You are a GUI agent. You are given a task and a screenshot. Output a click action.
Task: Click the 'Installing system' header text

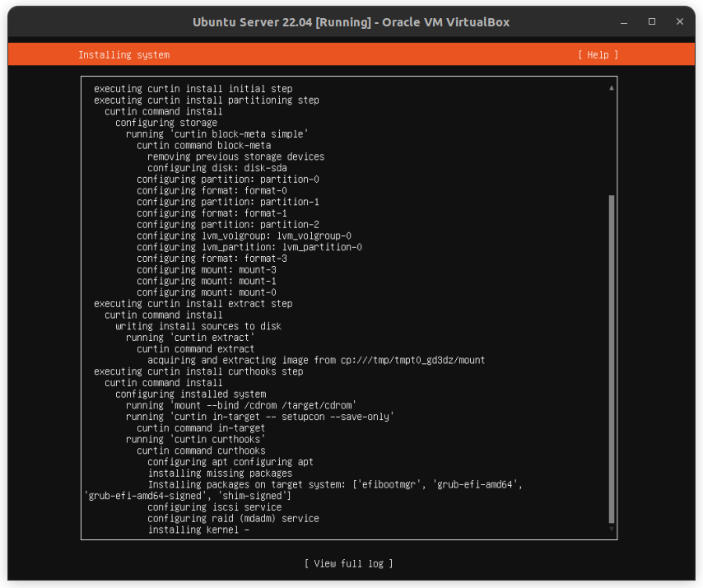click(123, 54)
